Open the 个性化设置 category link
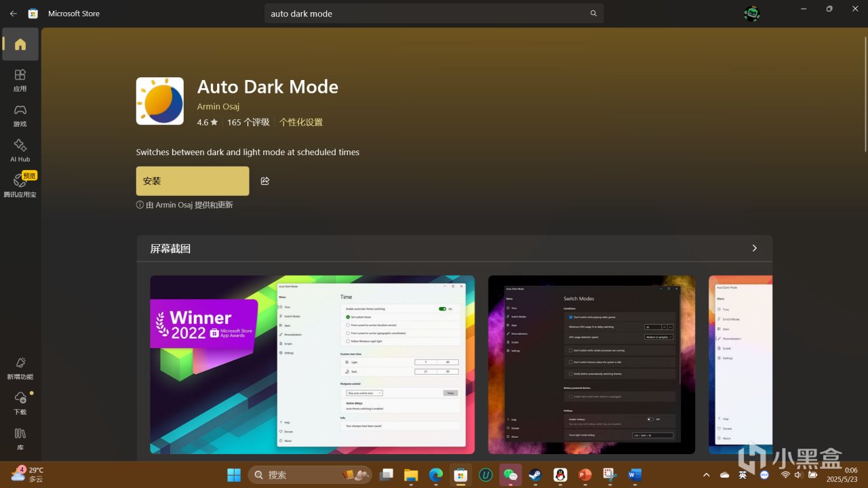Screen dimensions: 868x488 [301, 123]
